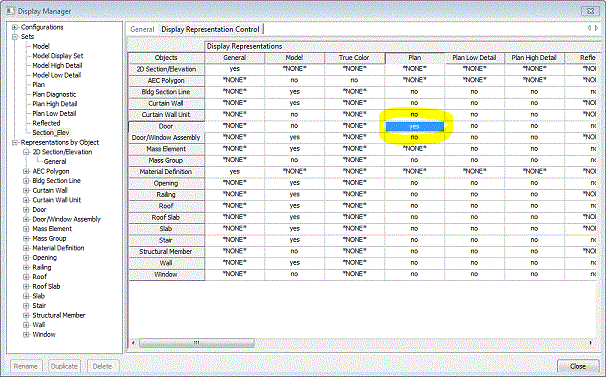Click the Model column header
The width and height of the screenshot is (606, 377).
pos(294,58)
